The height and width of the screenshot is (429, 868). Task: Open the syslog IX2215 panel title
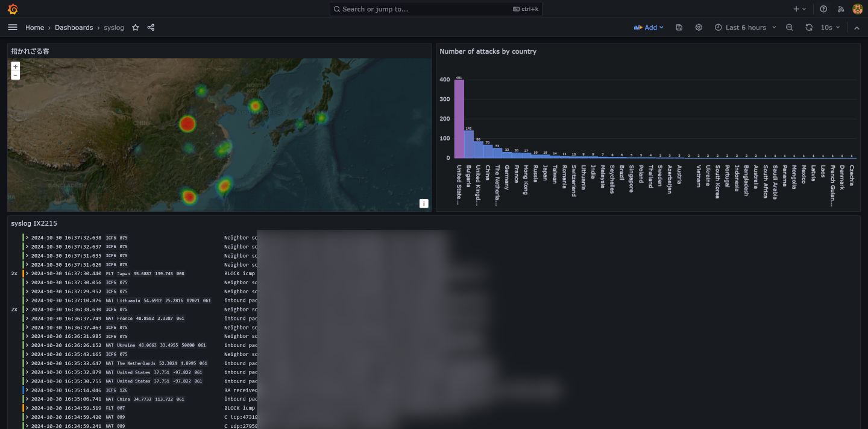point(34,223)
